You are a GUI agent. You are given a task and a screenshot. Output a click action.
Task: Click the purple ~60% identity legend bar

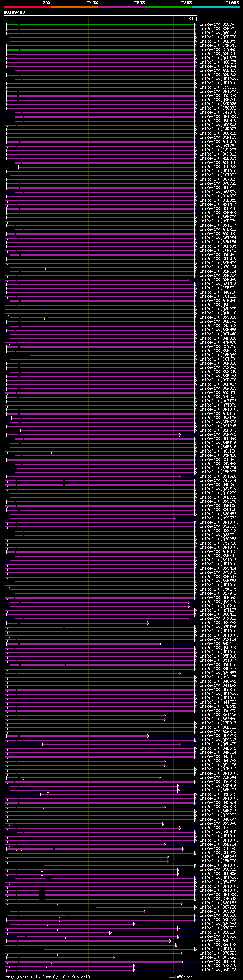[x=121, y=7]
